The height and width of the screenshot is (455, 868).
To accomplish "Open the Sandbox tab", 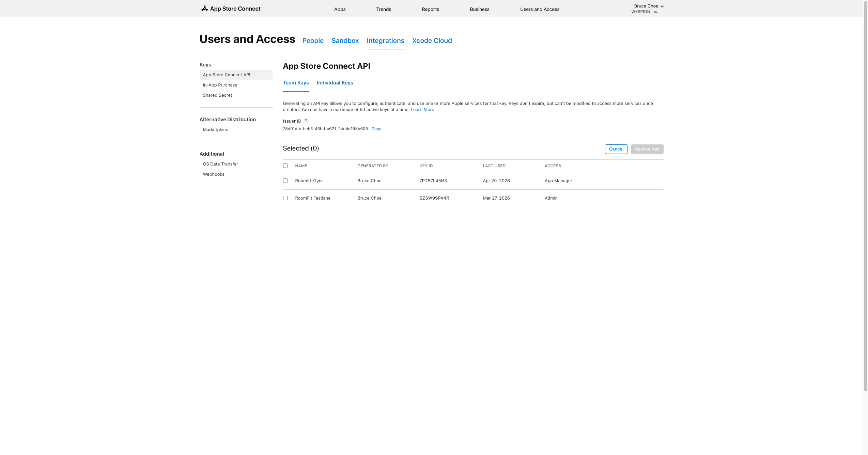I will pos(345,41).
